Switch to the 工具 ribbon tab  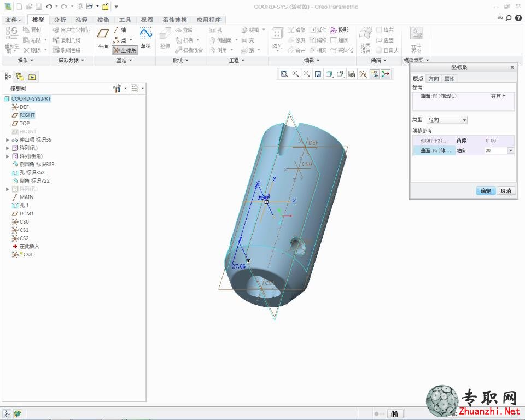point(125,20)
